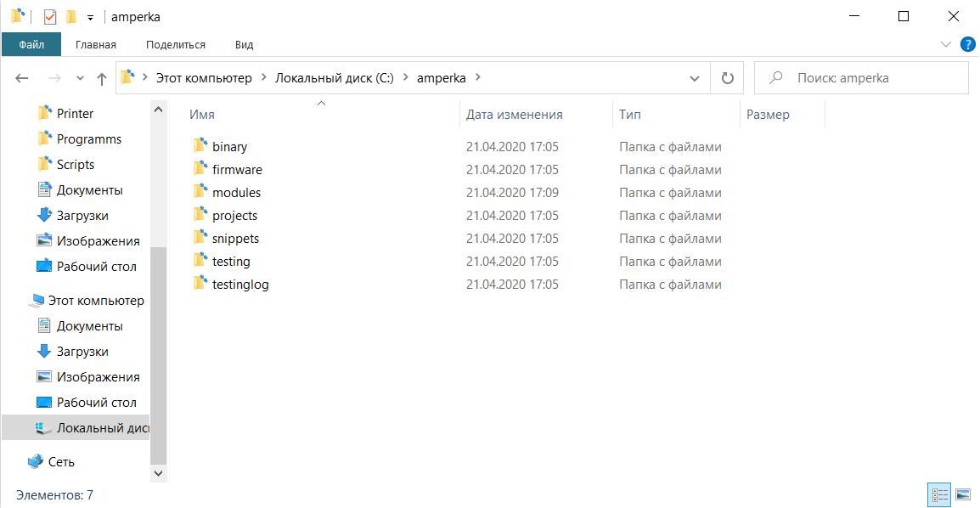Sort by the Дата изменения column
This screenshot has width=980, height=508.
coord(515,115)
